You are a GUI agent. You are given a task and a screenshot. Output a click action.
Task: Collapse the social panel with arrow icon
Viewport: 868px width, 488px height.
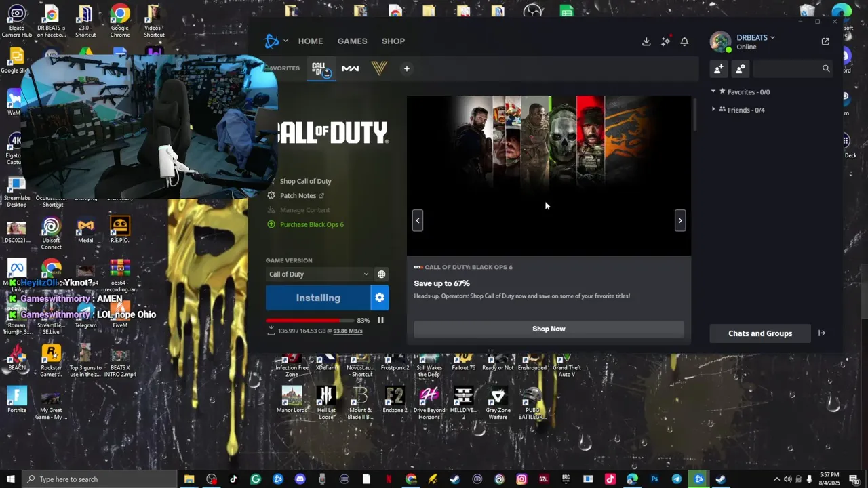click(x=822, y=333)
